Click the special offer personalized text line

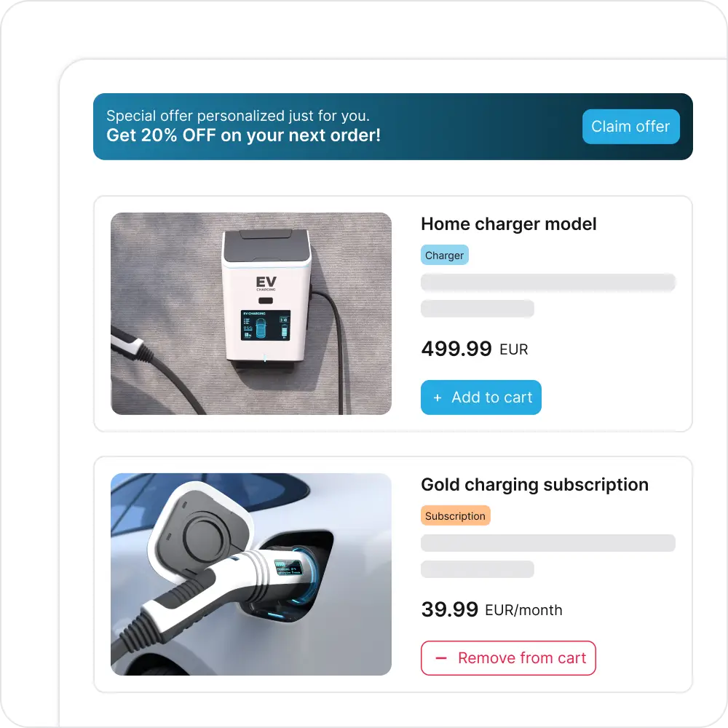pos(238,116)
